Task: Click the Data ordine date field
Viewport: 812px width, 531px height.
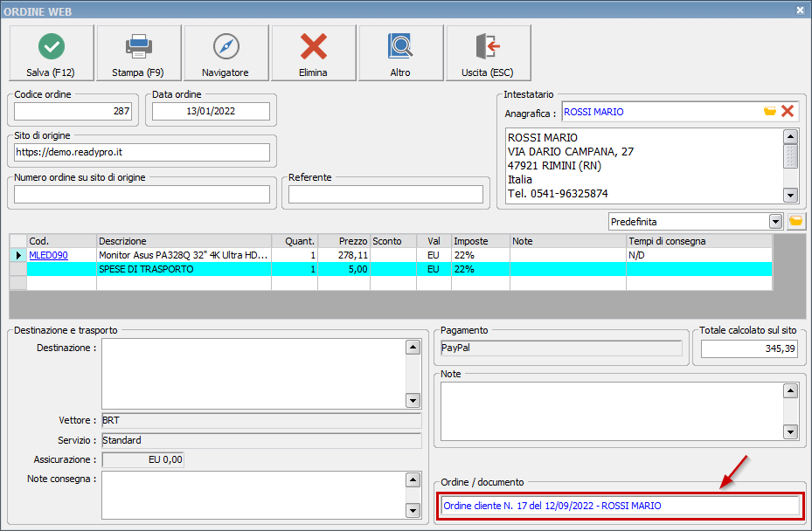Action: pyautogui.click(x=211, y=112)
